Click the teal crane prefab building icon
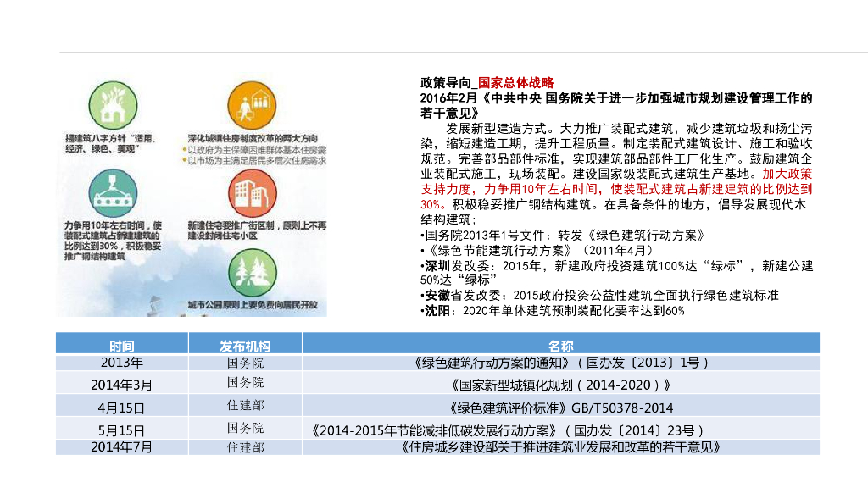 113,193
